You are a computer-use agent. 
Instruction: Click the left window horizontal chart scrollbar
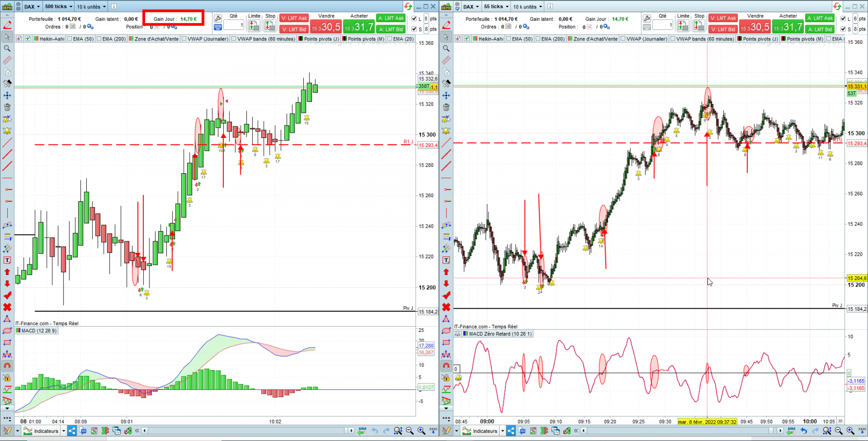247,431
